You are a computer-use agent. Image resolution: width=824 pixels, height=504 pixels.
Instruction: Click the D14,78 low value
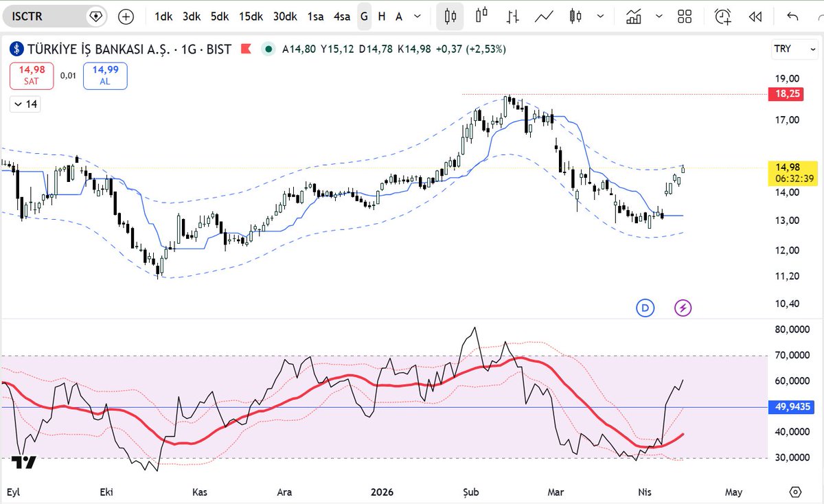coord(376,49)
